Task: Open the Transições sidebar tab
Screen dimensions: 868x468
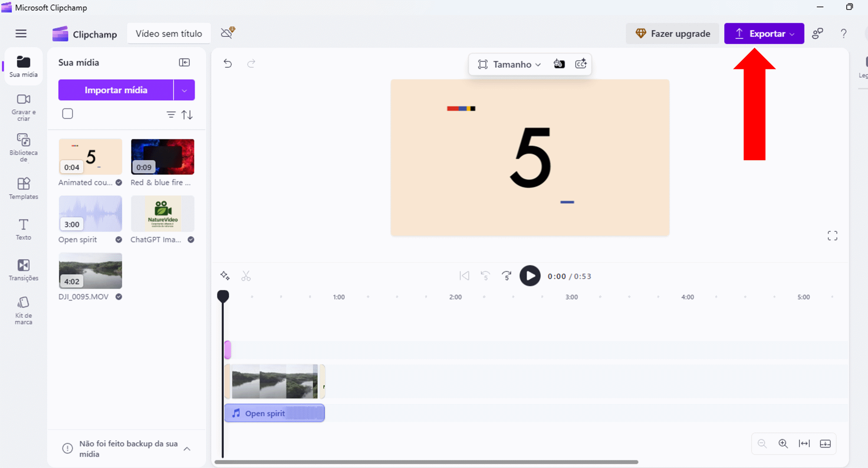Action: (23, 270)
